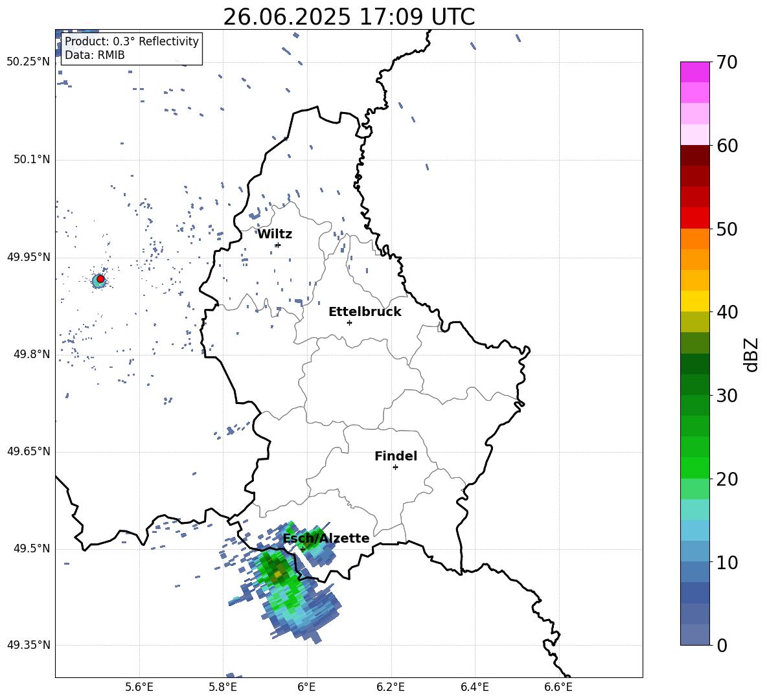Click the 0 colorbar tick label
Image resolution: width=767 pixels, height=700 pixels.
(722, 645)
